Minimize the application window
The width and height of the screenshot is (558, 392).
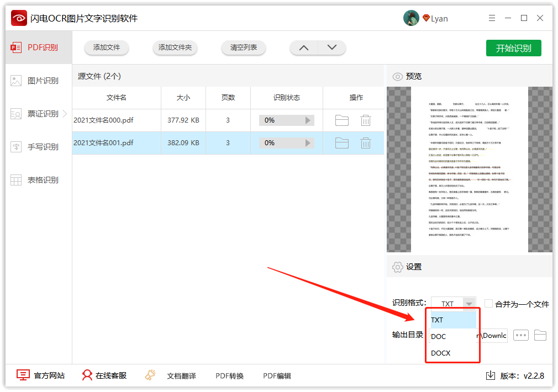[x=508, y=18]
